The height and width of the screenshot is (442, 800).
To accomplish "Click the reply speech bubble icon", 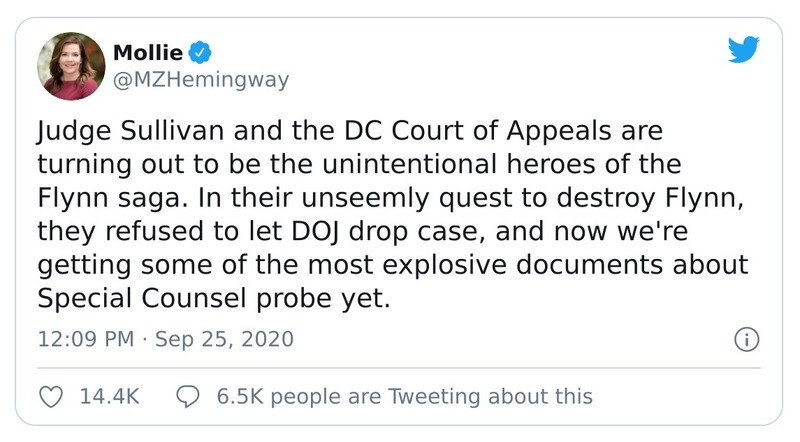I will (187, 396).
